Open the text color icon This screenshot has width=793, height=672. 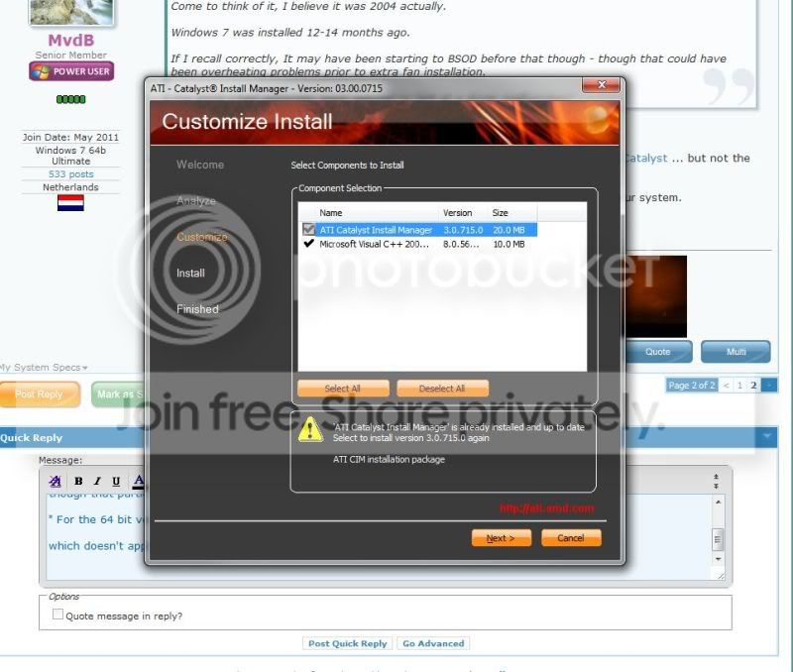click(x=139, y=481)
